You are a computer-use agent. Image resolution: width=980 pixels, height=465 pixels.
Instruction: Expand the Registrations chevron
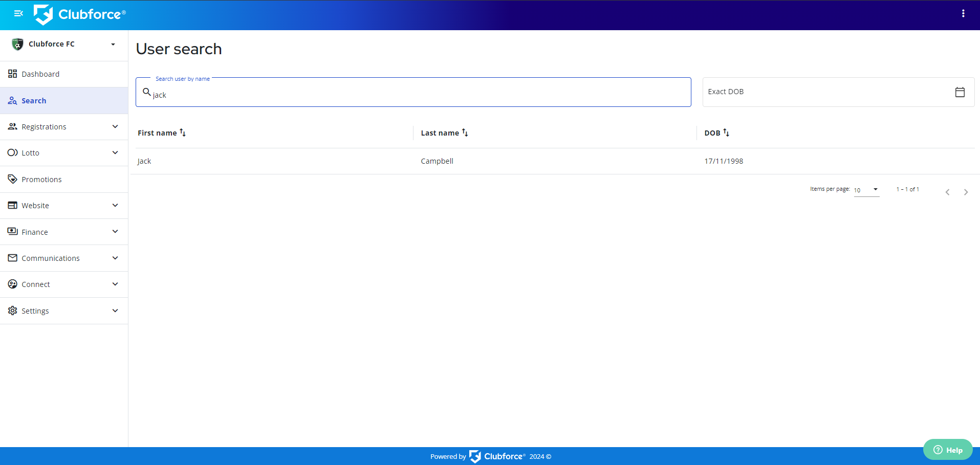(115, 126)
